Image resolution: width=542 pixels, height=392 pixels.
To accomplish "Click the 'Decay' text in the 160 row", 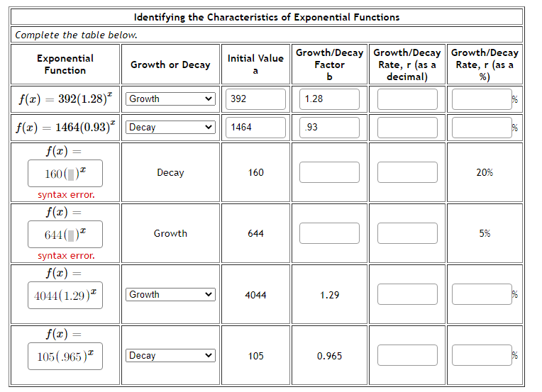I will click(170, 172).
